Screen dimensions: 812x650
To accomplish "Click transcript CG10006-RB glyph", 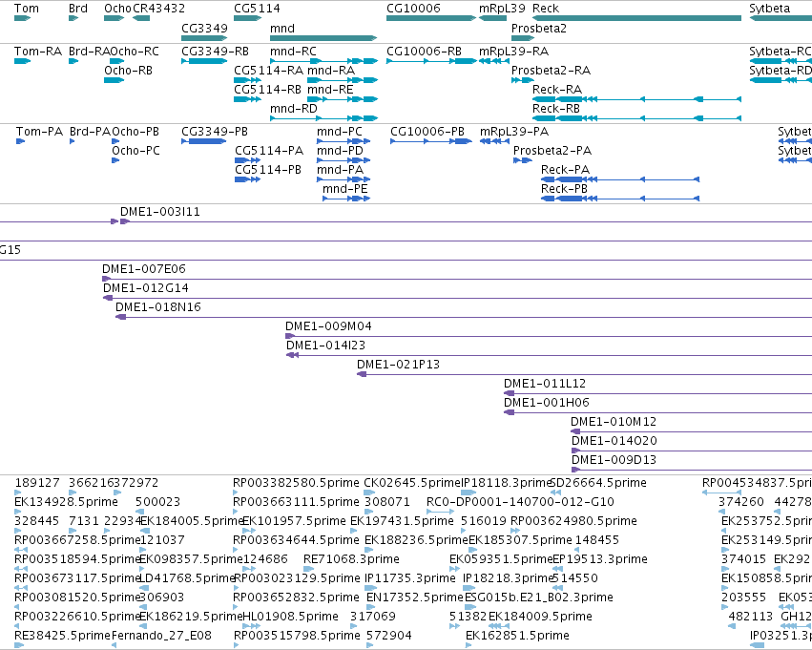I will [431, 62].
